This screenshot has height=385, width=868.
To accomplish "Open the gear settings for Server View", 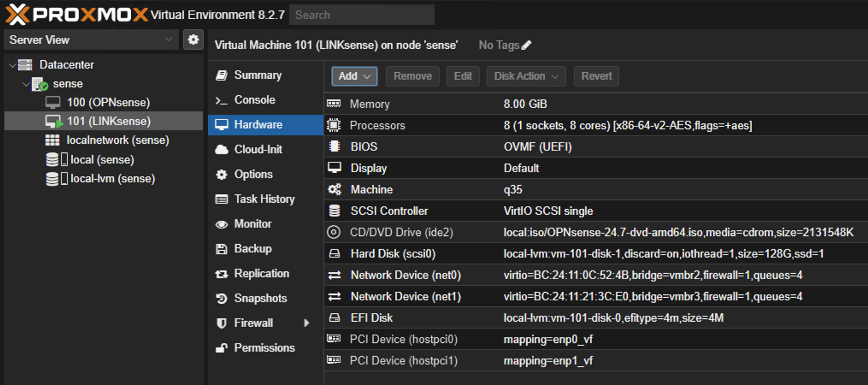I will (193, 40).
